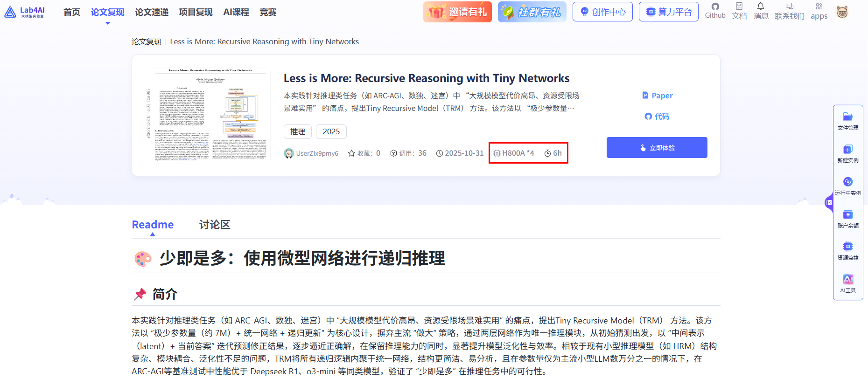Viewport: 868px width, 385px height.
Task: Open the Github icon in header
Action: pyautogui.click(x=715, y=7)
